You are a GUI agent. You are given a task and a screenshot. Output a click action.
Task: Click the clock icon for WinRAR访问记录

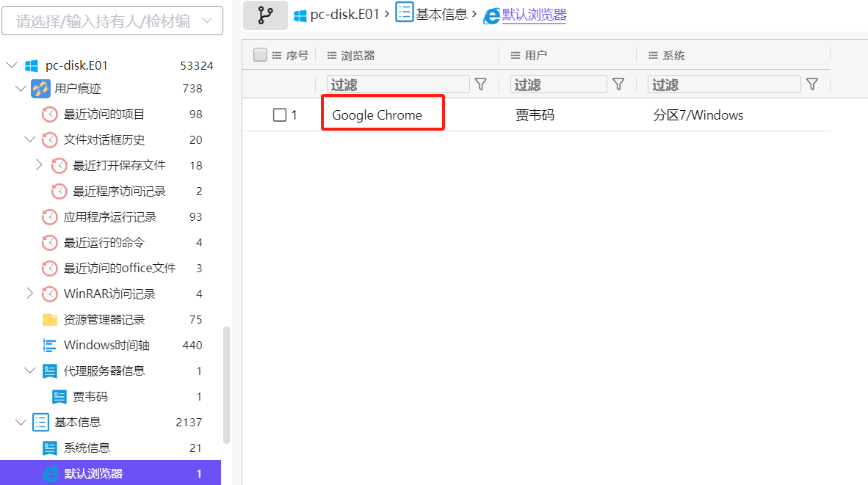[x=50, y=293]
